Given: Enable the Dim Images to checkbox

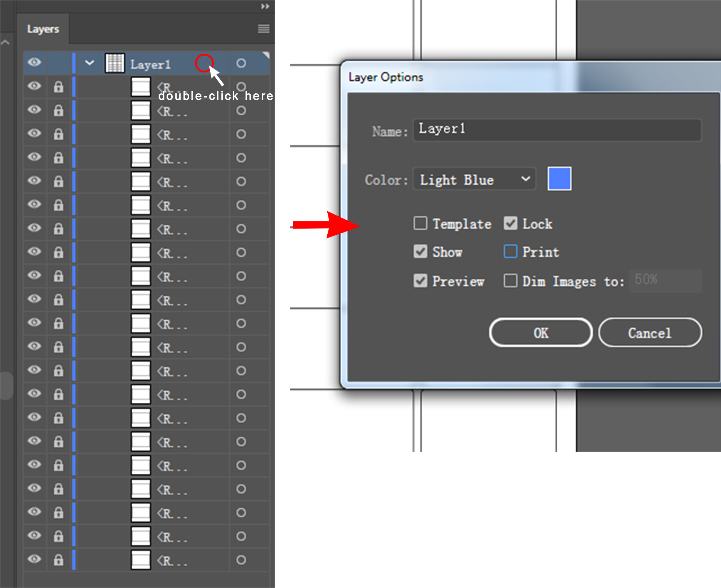Looking at the screenshot, I should pos(510,280).
